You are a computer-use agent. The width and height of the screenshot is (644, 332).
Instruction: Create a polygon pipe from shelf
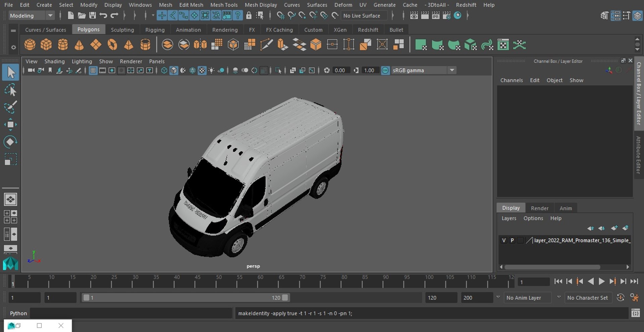tap(145, 45)
